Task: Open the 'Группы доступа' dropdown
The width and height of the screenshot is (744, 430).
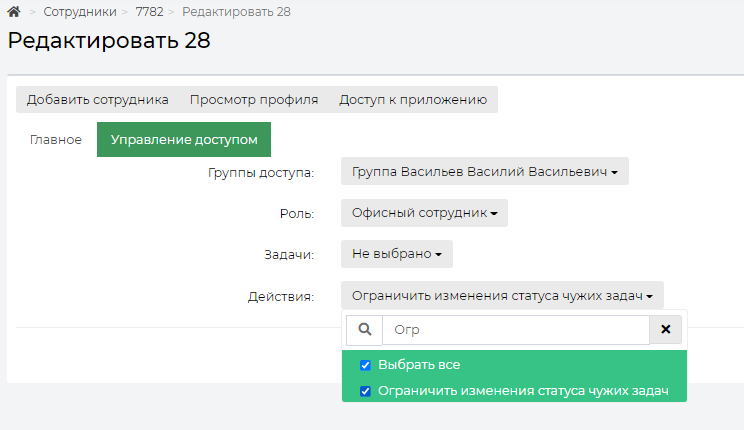Action: (484, 171)
